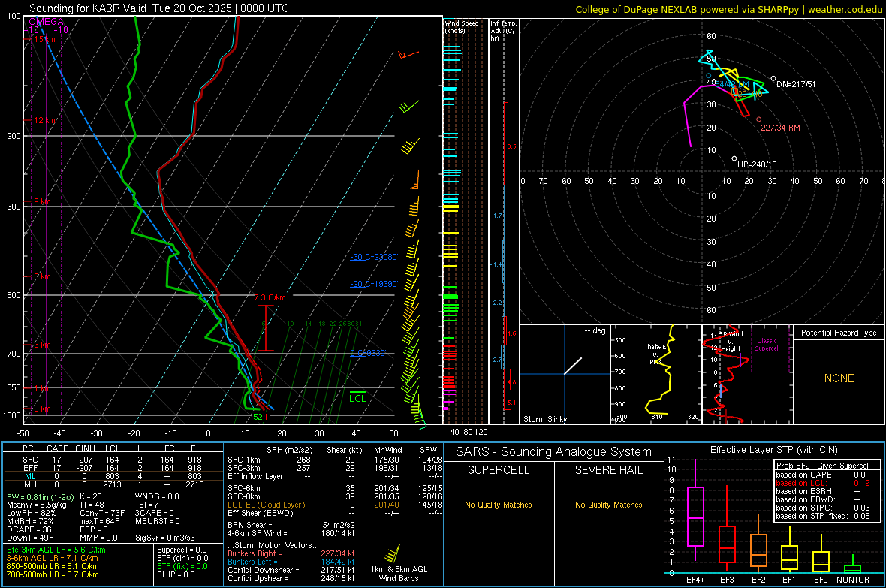
Task: Click the 'SFC-6km' shear row
Action: (x=335, y=488)
